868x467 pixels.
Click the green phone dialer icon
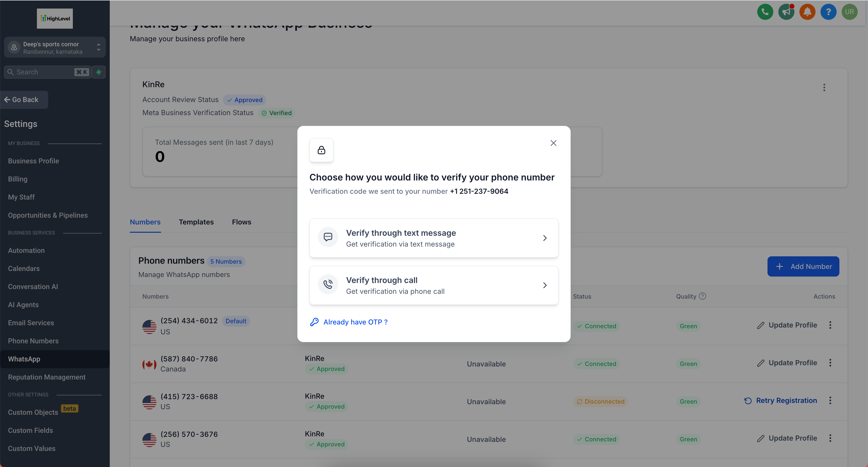click(765, 12)
